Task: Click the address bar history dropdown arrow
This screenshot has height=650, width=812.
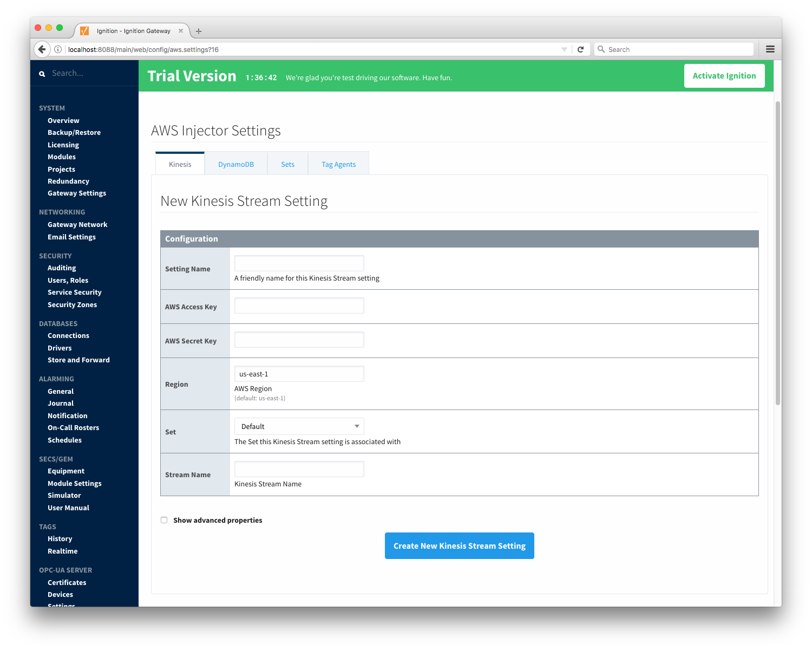Action: tap(564, 49)
